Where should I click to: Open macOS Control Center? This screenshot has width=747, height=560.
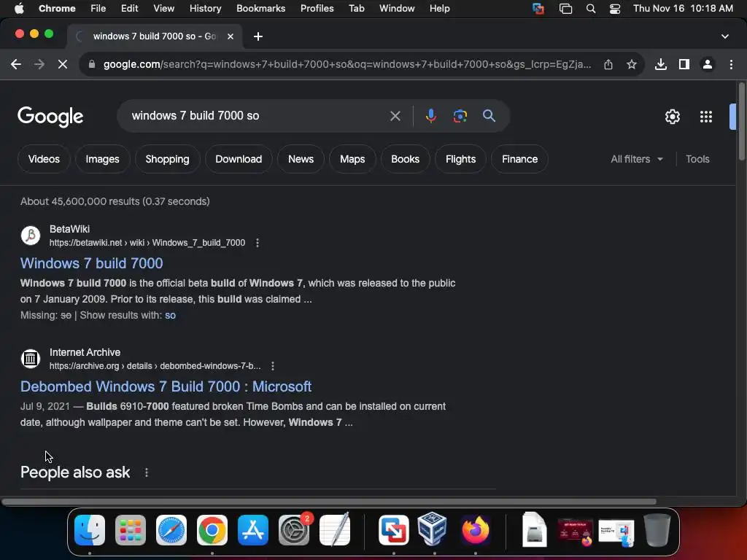tap(614, 9)
